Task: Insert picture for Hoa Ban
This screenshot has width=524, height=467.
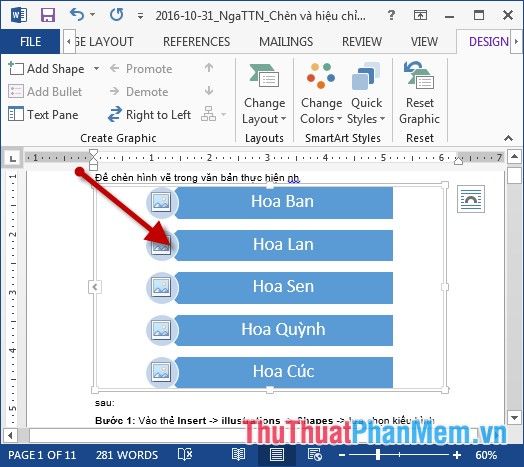Action: coord(161,202)
